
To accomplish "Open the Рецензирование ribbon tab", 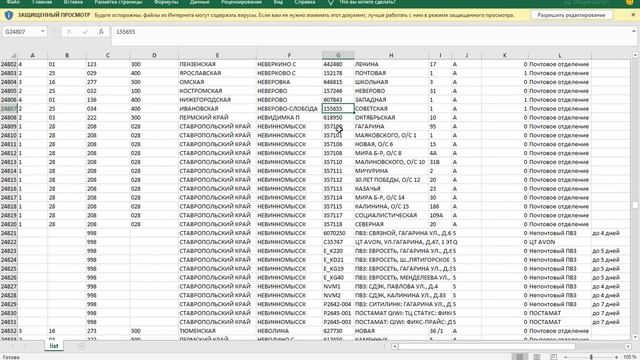I will 241,2.
